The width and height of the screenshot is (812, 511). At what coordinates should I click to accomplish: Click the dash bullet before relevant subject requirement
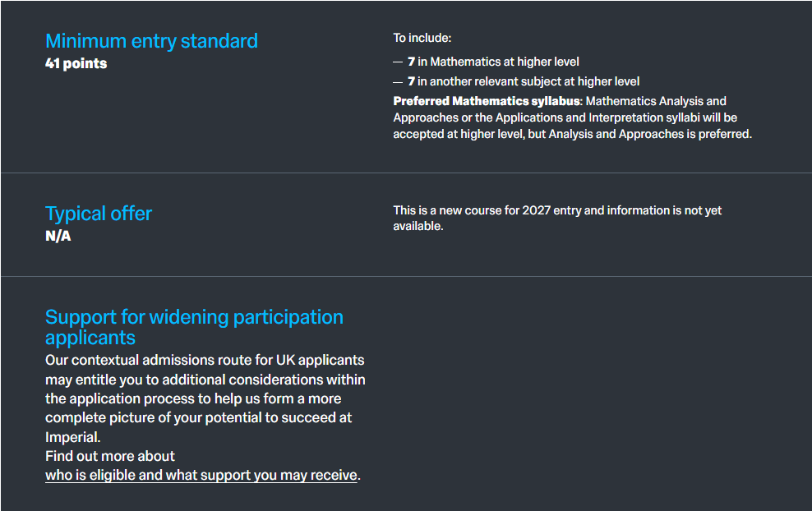[x=398, y=81]
